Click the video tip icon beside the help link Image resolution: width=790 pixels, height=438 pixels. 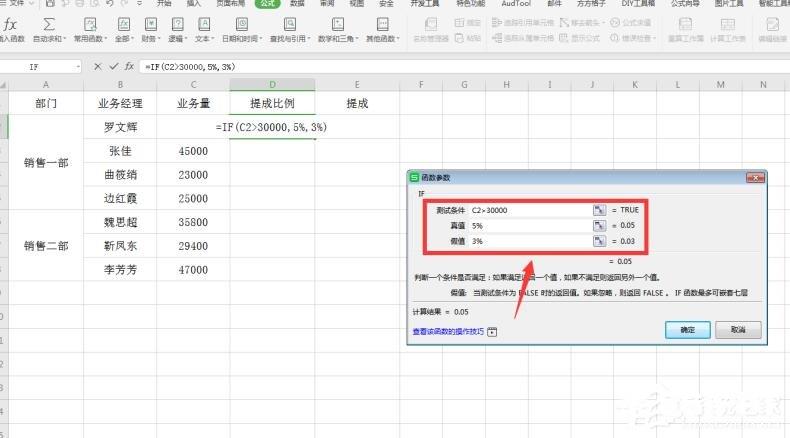(492, 332)
